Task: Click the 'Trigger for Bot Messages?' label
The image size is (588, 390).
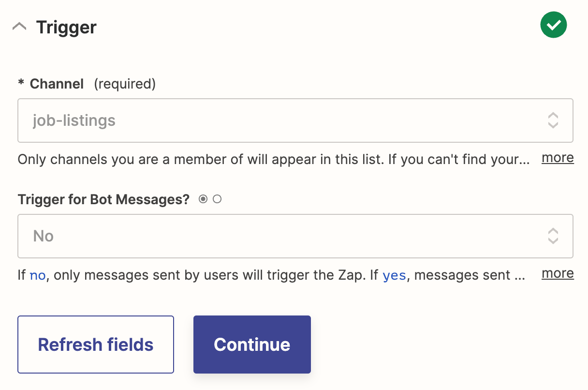Action: 103,199
